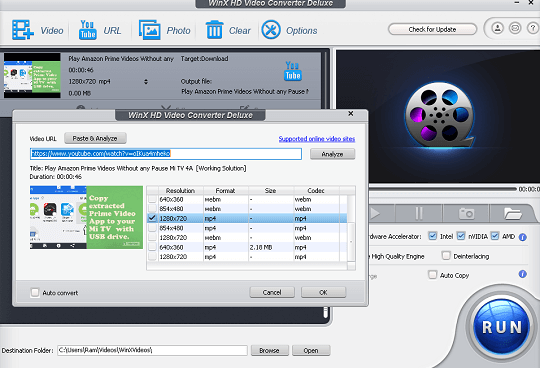Open the YouTube URL tool
This screenshot has height=368, width=540.
(87, 30)
